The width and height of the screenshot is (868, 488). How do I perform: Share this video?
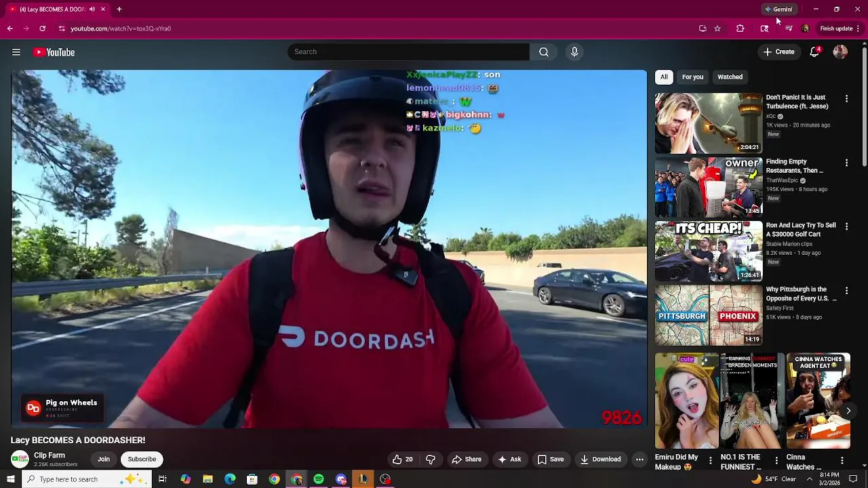point(467,460)
